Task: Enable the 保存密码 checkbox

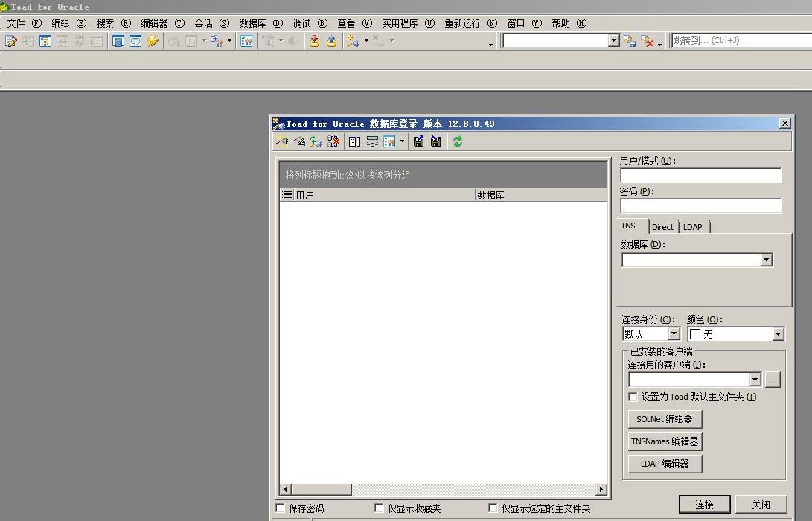Action: pos(280,508)
